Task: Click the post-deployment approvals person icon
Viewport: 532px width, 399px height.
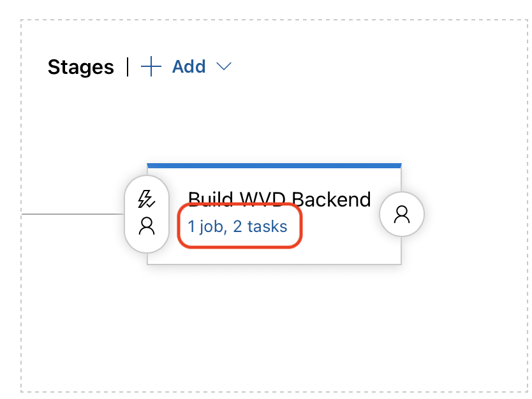Action: click(x=402, y=215)
